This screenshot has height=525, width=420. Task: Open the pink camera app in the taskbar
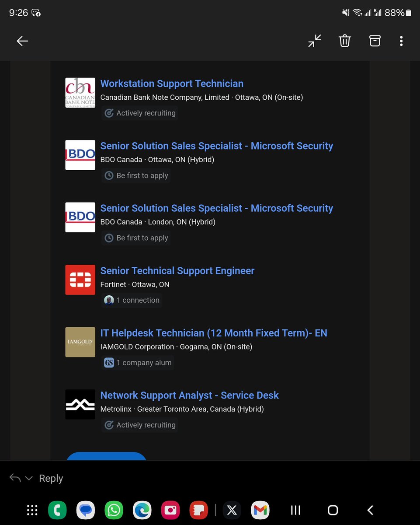(170, 510)
